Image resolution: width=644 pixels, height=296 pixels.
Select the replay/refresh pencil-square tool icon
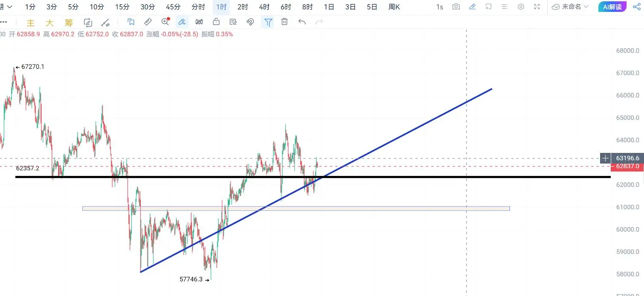88,23
